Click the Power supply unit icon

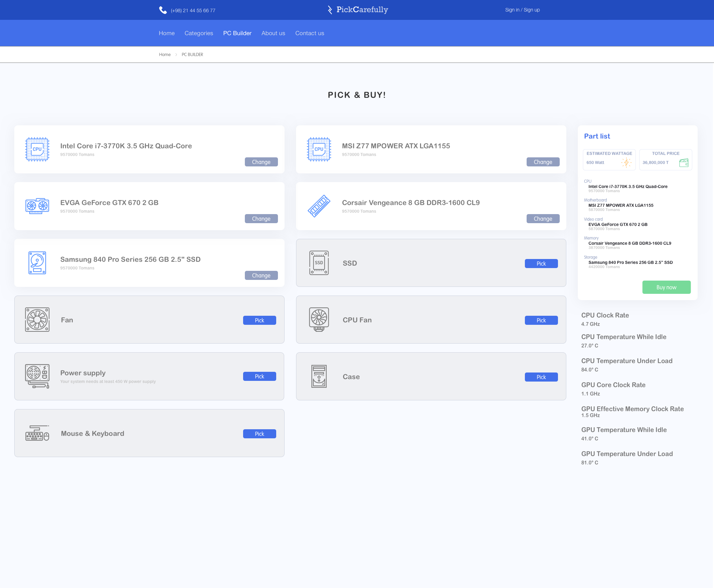coord(37,376)
